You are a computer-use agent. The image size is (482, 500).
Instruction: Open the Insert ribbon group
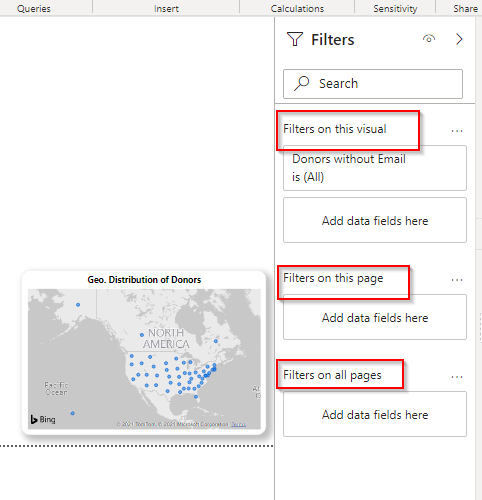click(166, 9)
